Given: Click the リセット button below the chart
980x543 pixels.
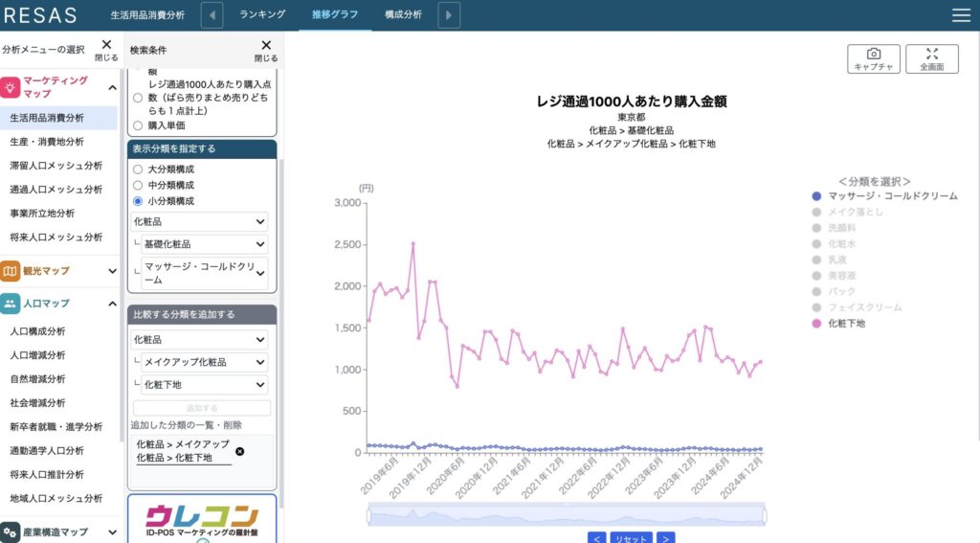Looking at the screenshot, I should pos(631,538).
